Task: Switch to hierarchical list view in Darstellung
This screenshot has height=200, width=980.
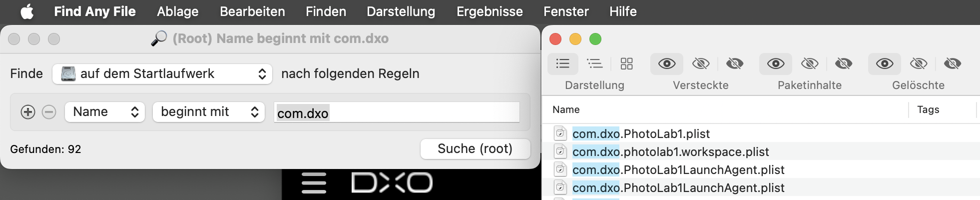Action: point(594,63)
